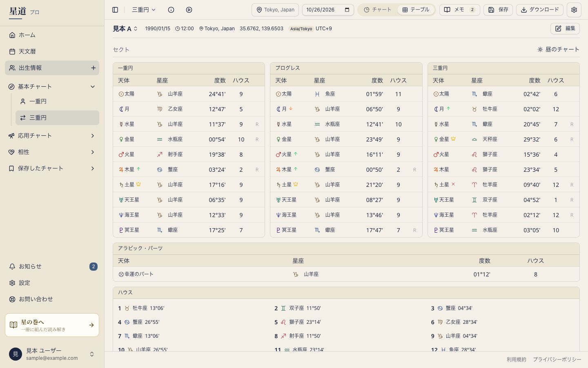Open the メモ notes button
Image resolution: width=588 pixels, height=368 pixels.
click(x=459, y=10)
